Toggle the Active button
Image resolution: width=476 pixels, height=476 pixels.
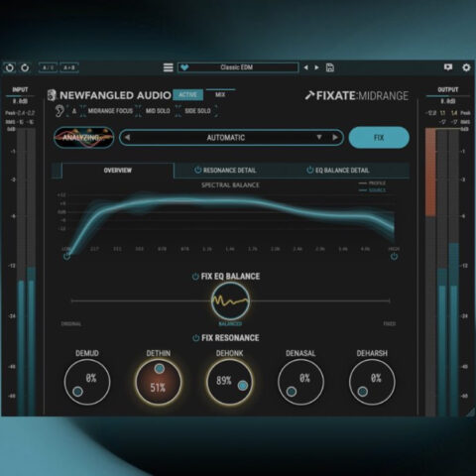pos(187,95)
